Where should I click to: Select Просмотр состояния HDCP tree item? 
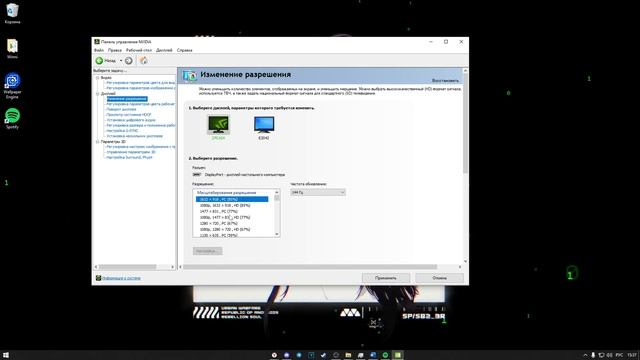[129, 115]
